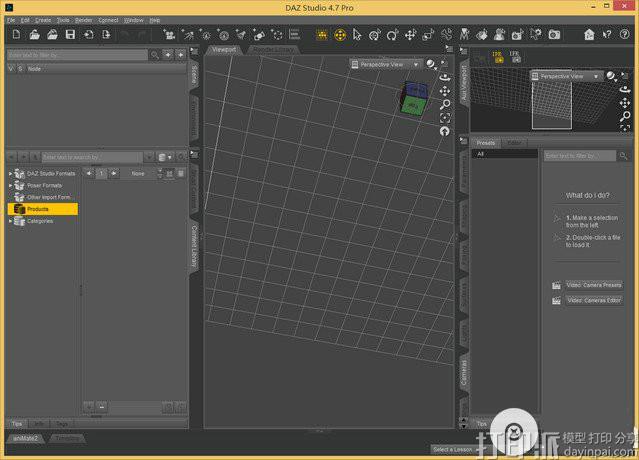The image size is (639, 460).
Task: Click the orbit camera icon in main viewport
Action: tap(445, 77)
